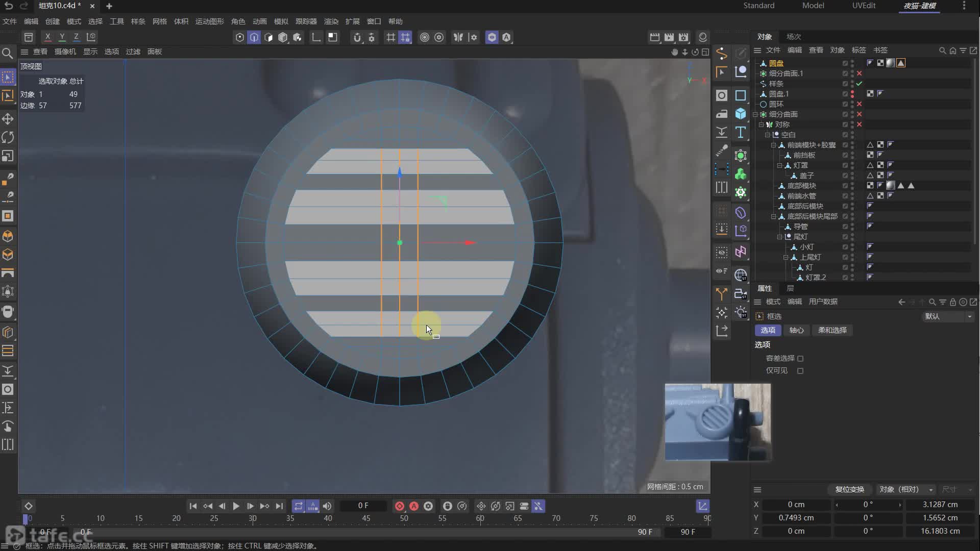Click the green MoGraph cloner icon

(x=741, y=174)
